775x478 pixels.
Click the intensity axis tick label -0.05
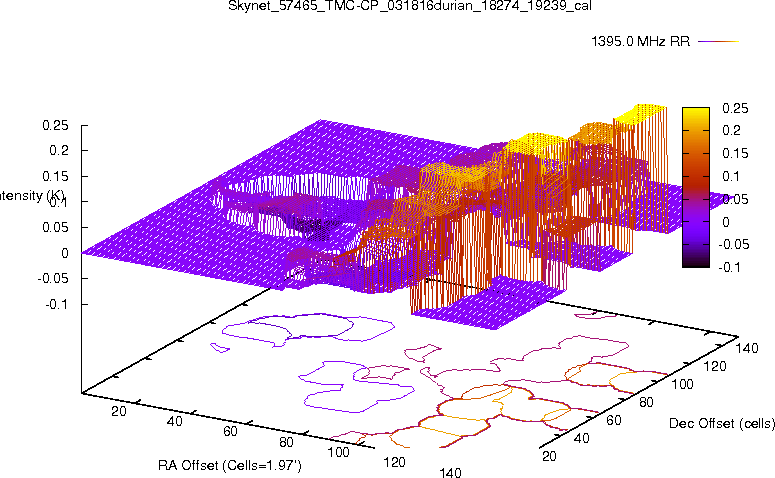53,279
